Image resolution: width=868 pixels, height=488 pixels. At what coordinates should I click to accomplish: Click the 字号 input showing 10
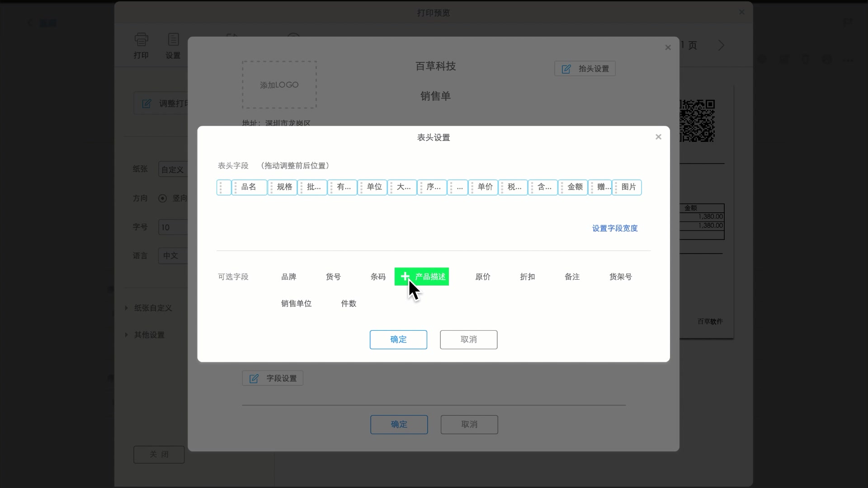[x=173, y=227]
